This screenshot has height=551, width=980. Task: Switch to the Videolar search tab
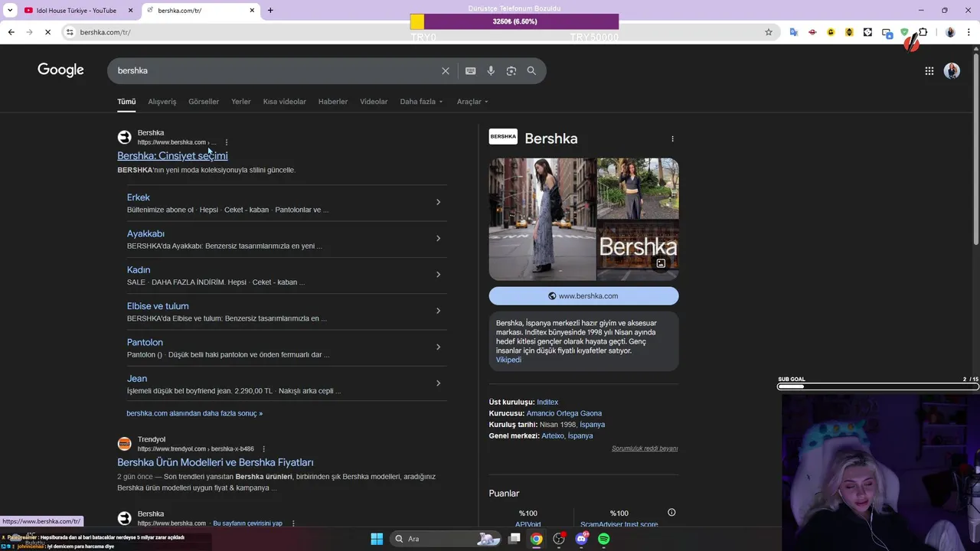374,102
